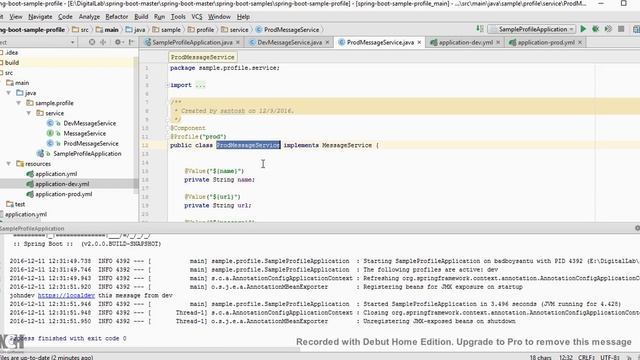Open the Window menu
This screenshot has height=360, width=640.
point(219,17)
